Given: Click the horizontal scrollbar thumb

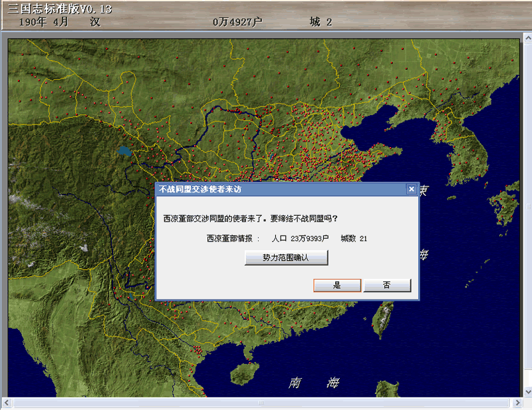Looking at the screenshot, I should [x=261, y=403].
